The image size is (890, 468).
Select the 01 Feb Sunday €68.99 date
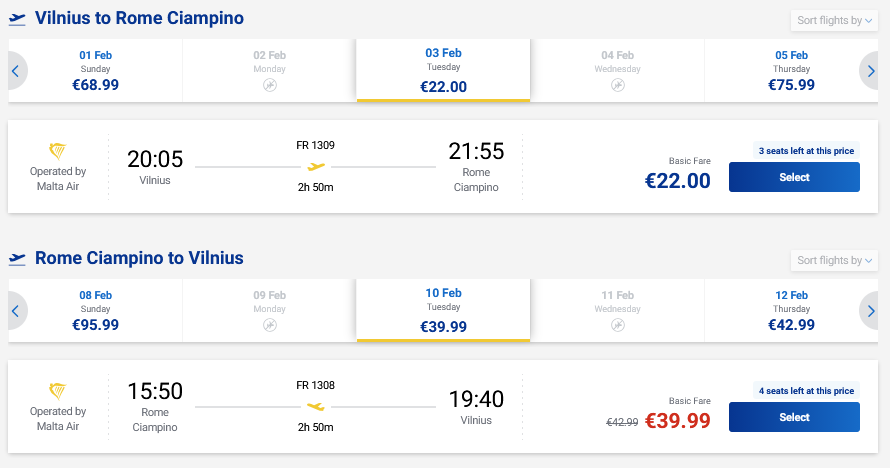point(96,71)
